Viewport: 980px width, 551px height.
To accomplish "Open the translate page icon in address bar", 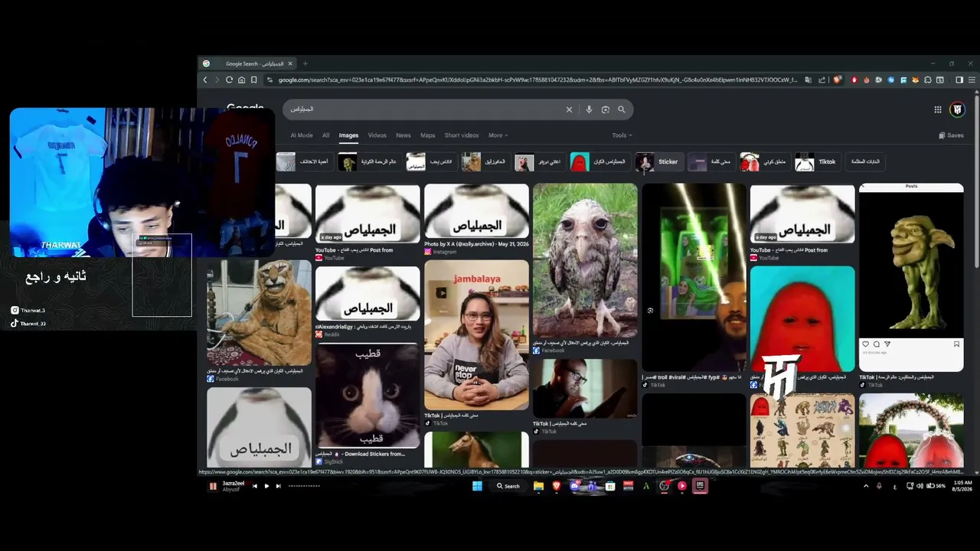I will (808, 80).
